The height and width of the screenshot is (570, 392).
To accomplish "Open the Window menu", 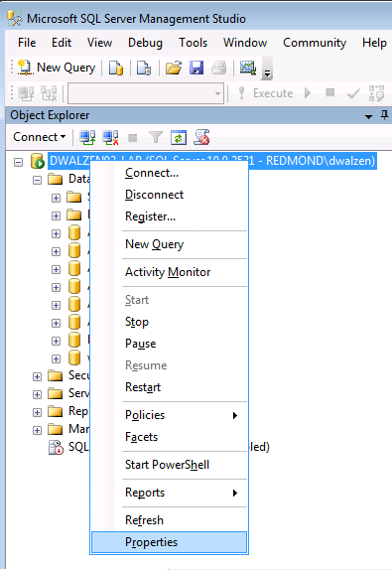I will (245, 43).
